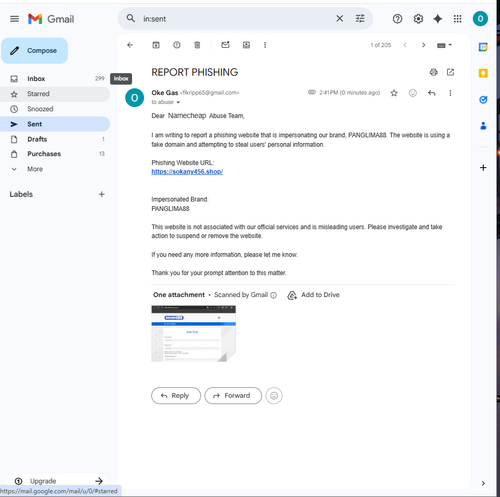Click Add to Drive
500x497 pixels.
[314, 295]
